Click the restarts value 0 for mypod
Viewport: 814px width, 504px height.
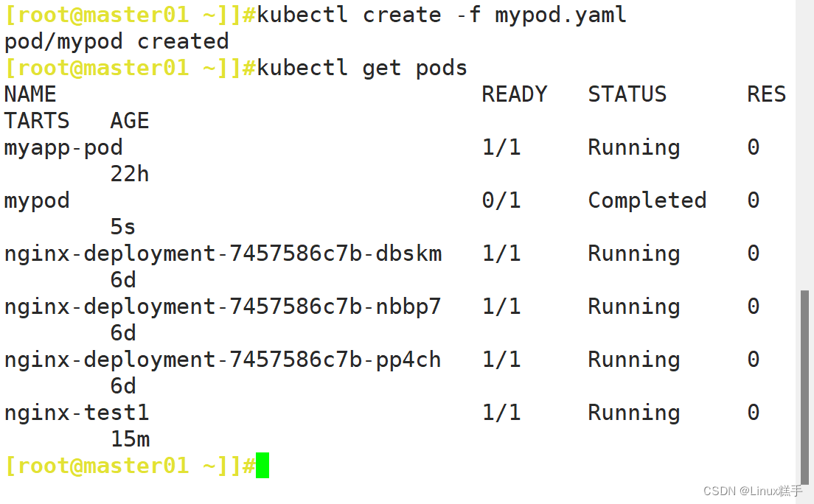click(754, 200)
